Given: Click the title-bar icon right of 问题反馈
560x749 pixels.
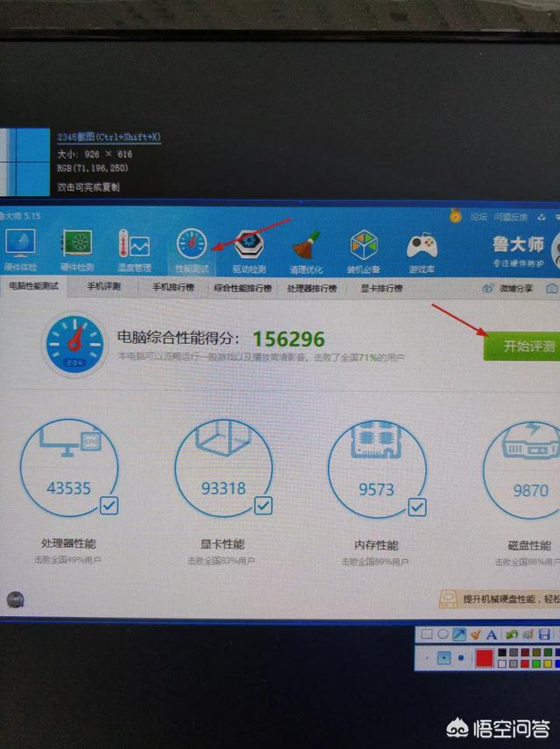Looking at the screenshot, I should coord(541,217).
